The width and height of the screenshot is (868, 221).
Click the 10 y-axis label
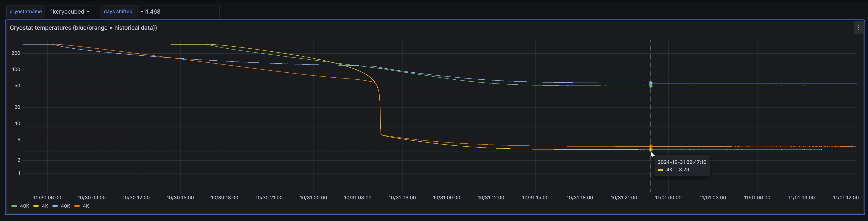(17, 124)
